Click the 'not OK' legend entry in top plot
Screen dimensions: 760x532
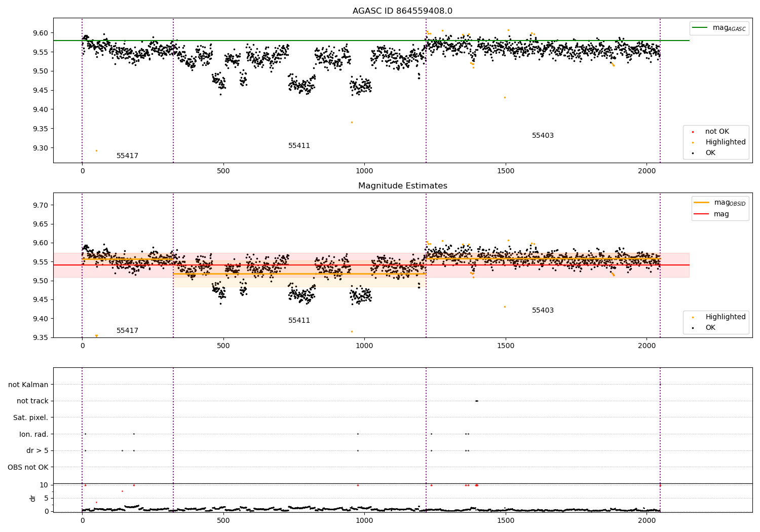[x=717, y=132]
